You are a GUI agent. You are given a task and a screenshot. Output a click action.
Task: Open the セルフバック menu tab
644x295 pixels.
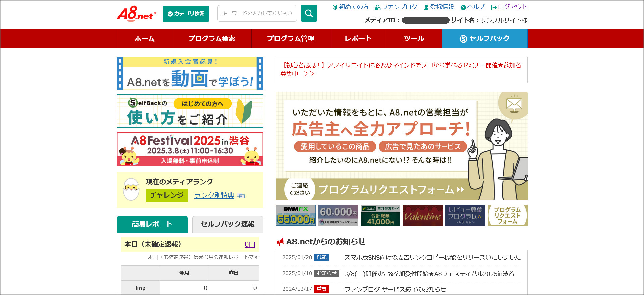tap(485, 39)
